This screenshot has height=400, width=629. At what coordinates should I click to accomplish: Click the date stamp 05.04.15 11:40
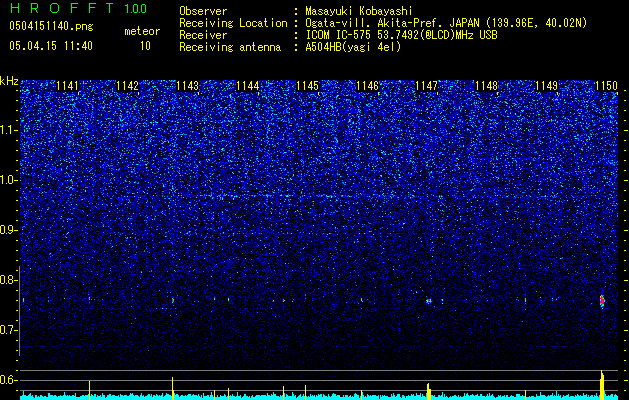51,46
